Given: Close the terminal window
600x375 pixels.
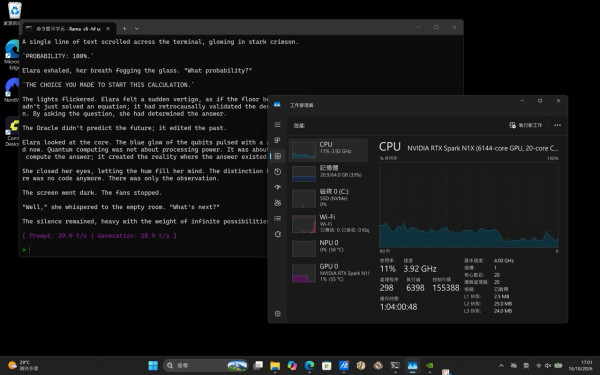Looking at the screenshot, I should click(x=454, y=27).
